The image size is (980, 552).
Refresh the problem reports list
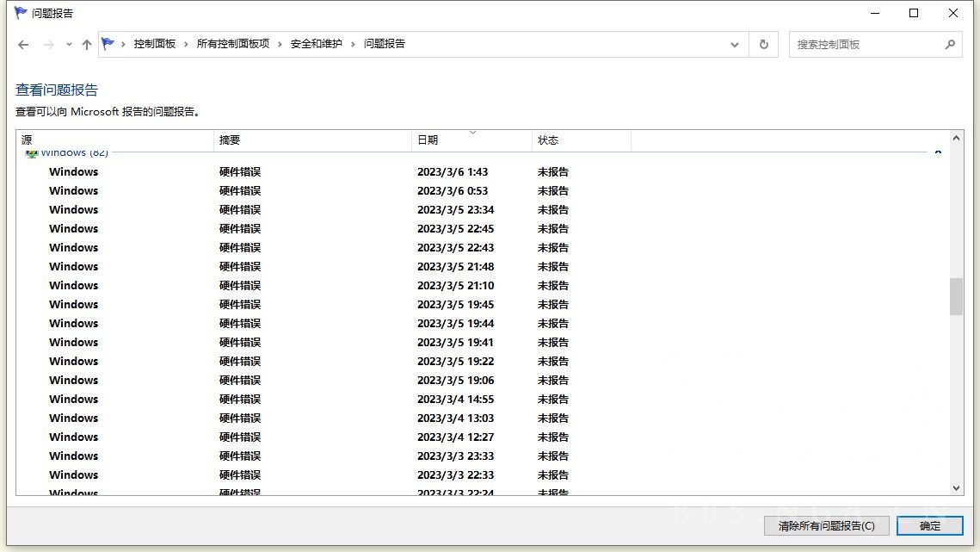coord(765,44)
